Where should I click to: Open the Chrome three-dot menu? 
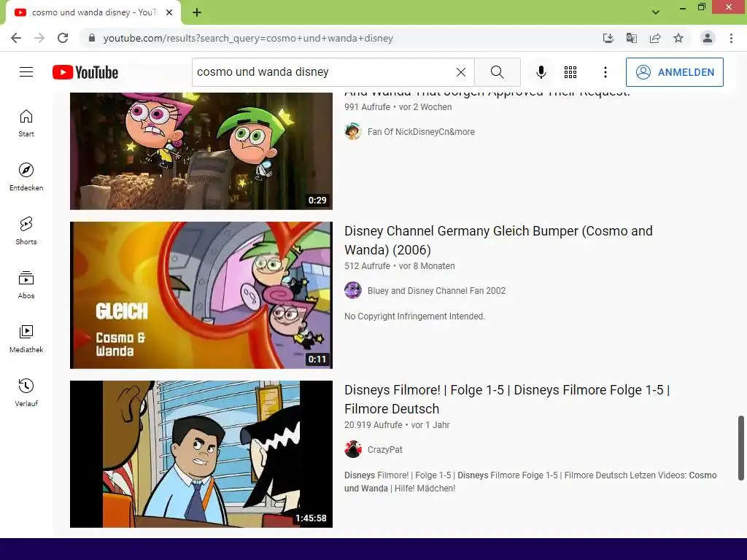point(731,38)
